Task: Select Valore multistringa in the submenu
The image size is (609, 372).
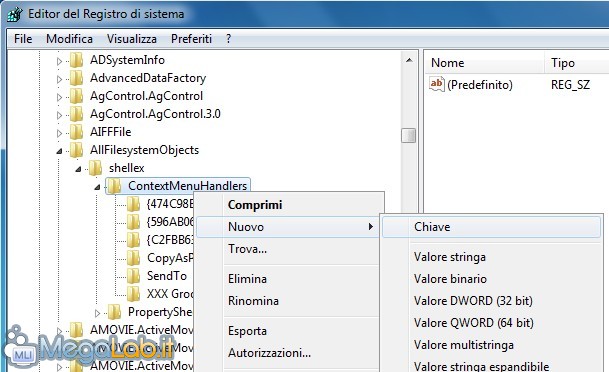Action: coord(491,345)
